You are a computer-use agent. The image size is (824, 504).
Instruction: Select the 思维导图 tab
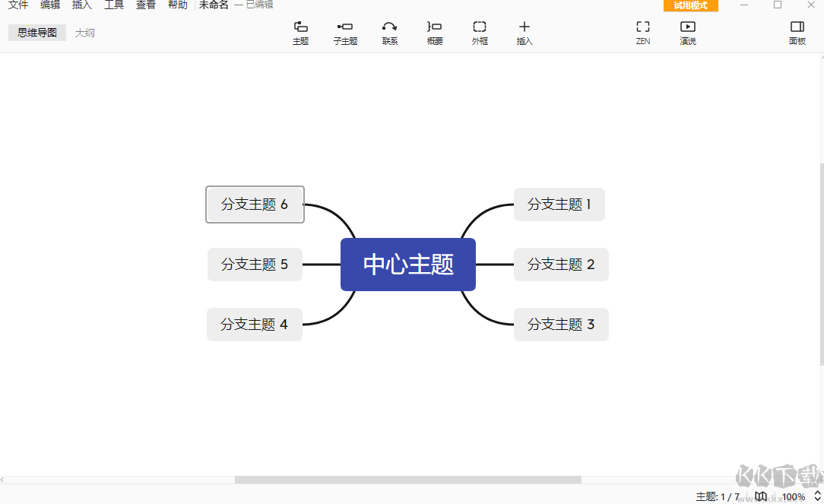pos(36,32)
